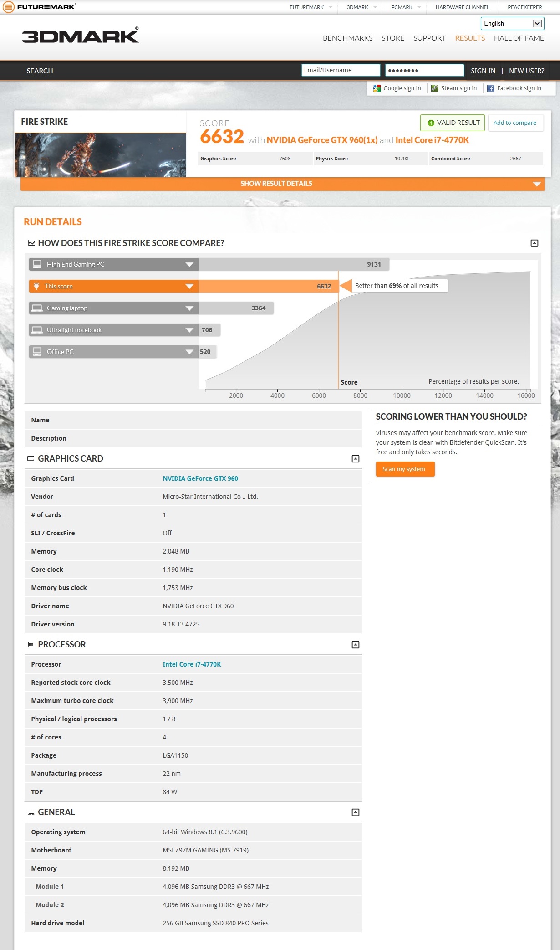Click the Futuremark orange logo icon

8,7
